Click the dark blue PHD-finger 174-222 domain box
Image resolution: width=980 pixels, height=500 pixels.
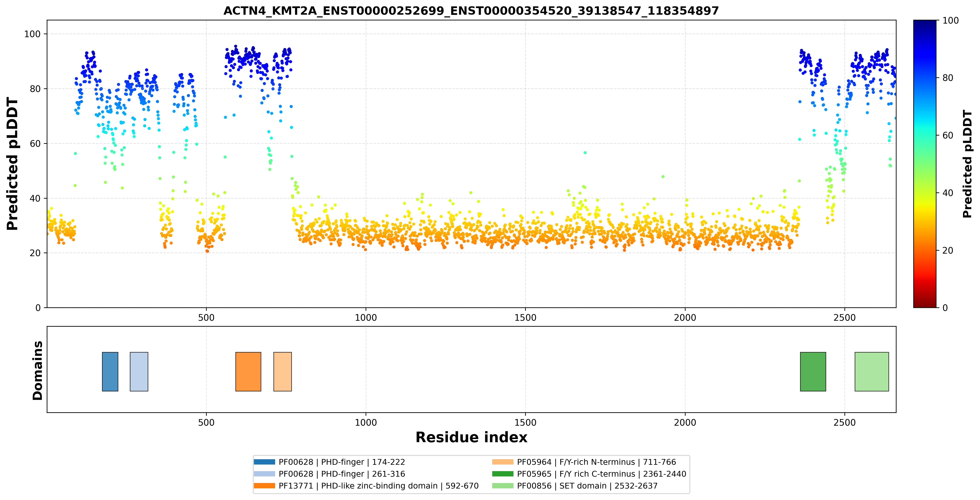tap(110, 371)
